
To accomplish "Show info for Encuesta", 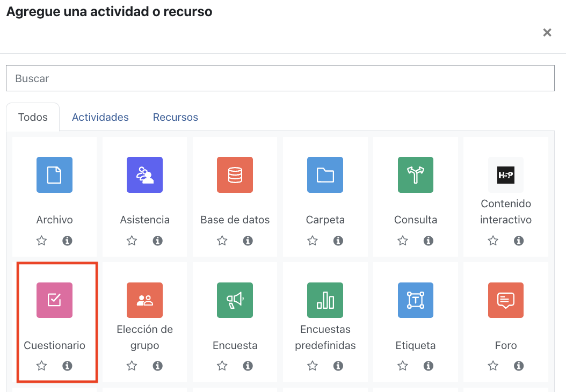I will [x=248, y=366].
